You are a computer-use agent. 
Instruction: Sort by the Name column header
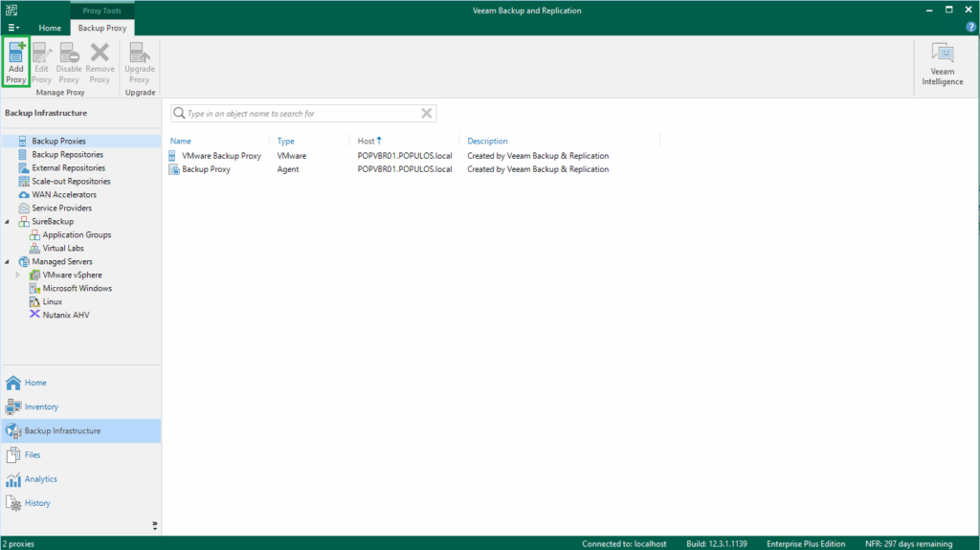pos(181,142)
